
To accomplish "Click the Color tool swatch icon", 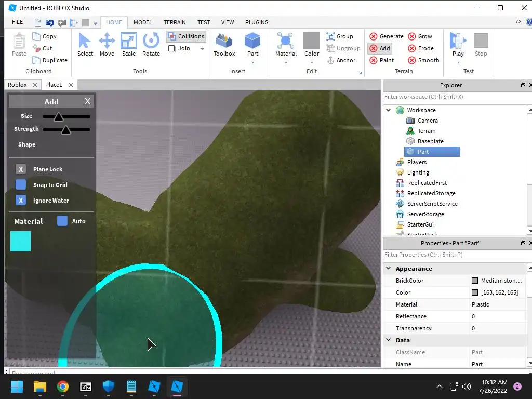I will pos(312,41).
